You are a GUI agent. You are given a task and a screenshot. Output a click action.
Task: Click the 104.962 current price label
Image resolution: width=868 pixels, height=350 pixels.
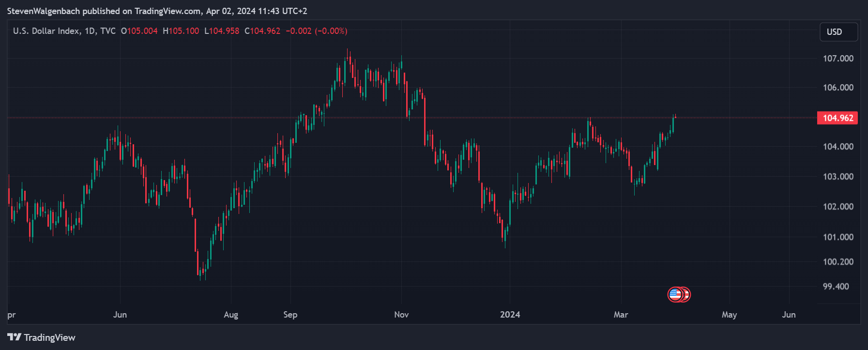(x=838, y=118)
